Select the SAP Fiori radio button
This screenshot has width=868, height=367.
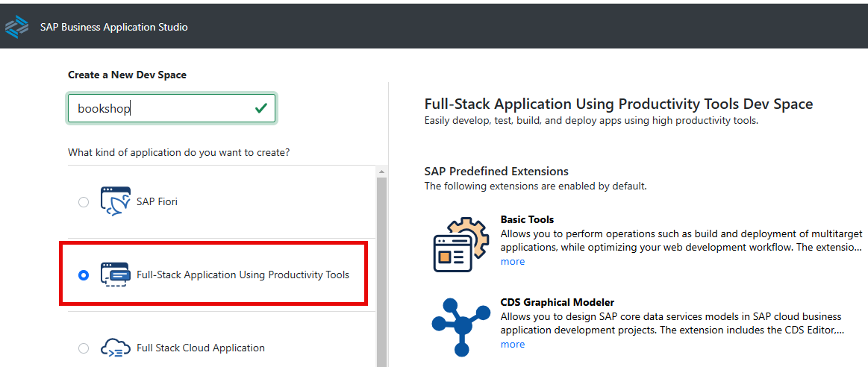pos(84,202)
